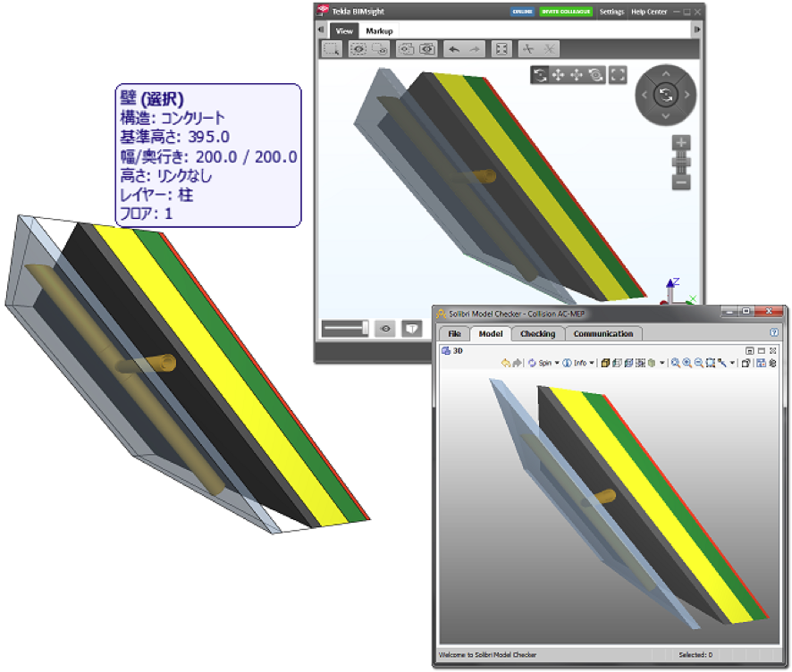Activate the rotate mode icon in viewport

(540, 75)
